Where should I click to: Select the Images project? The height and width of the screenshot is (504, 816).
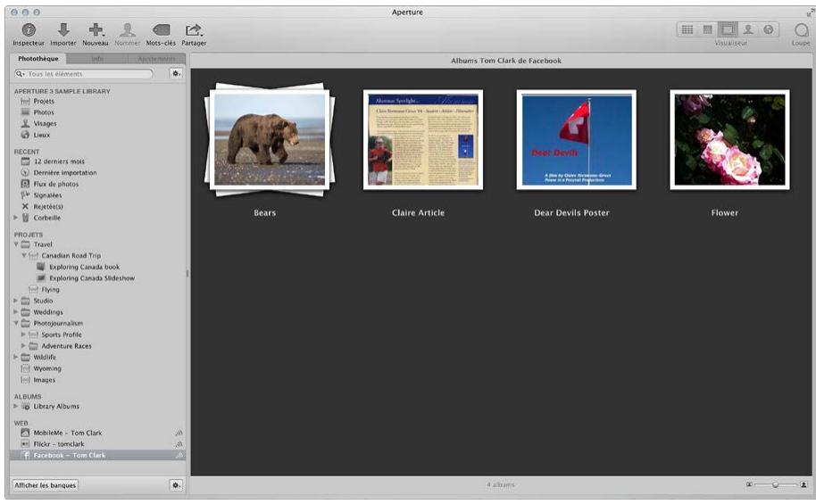click(45, 380)
